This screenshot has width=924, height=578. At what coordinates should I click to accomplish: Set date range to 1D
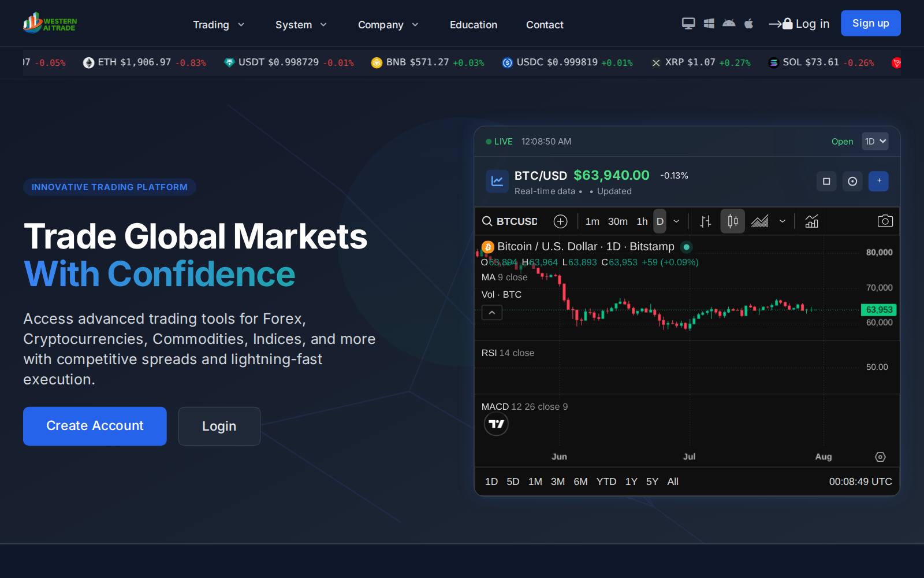click(x=491, y=481)
